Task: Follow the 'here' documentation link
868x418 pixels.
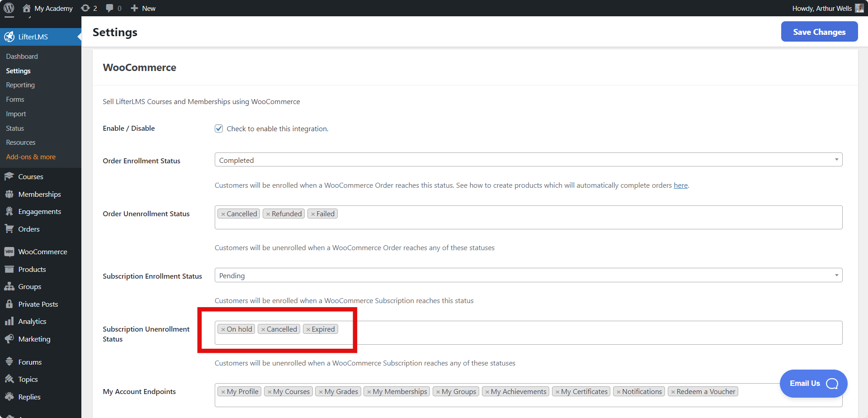Action: tap(680, 185)
